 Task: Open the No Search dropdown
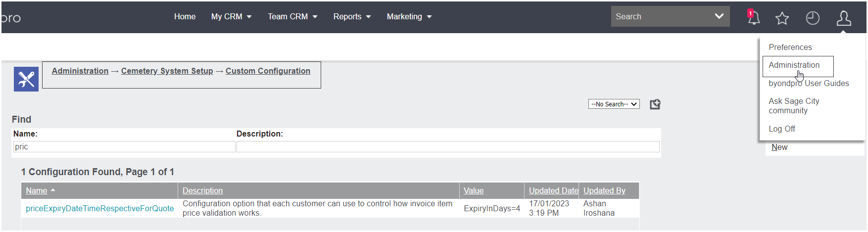(x=614, y=104)
